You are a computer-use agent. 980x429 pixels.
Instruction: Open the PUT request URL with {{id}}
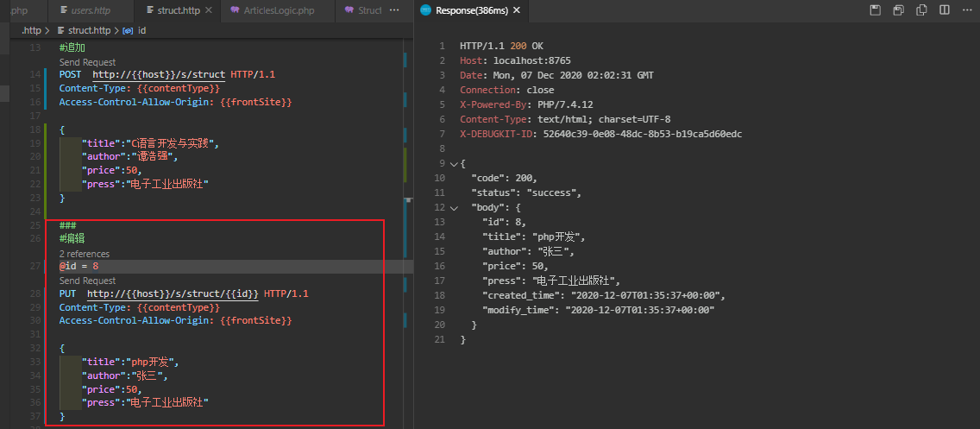(x=173, y=293)
